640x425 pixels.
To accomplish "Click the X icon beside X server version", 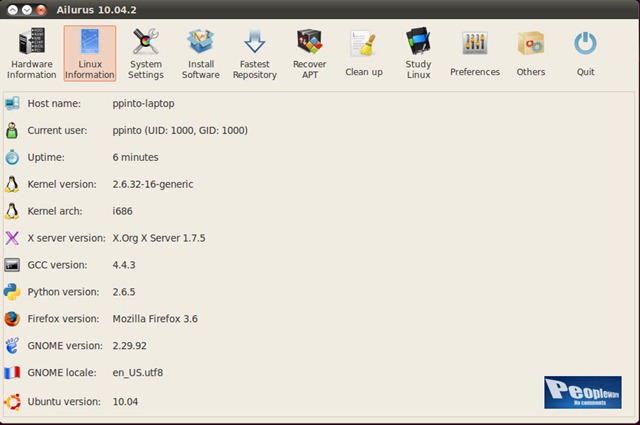I will click(x=12, y=238).
